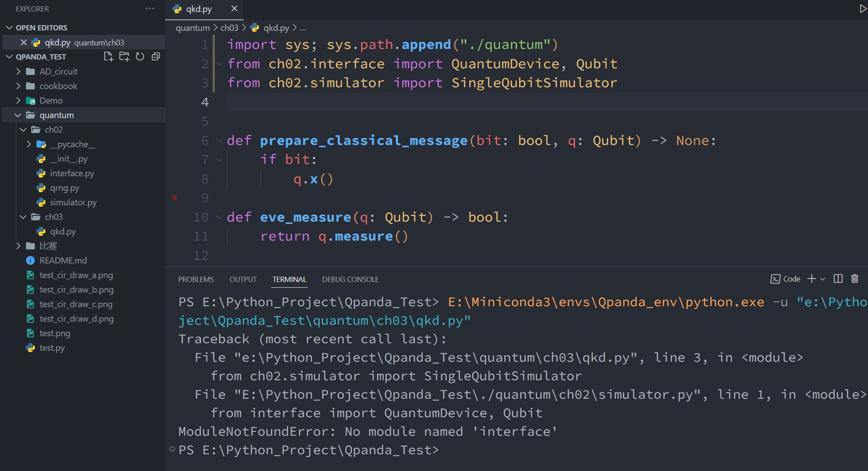The width and height of the screenshot is (868, 471).
Task: Fold the if bit block at line 7
Action: click(x=219, y=159)
